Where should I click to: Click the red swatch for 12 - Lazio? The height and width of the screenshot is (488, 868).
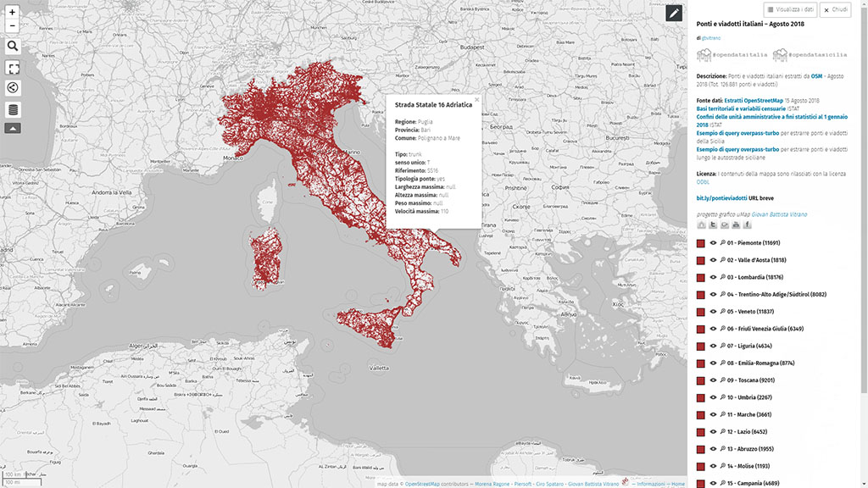tap(701, 432)
